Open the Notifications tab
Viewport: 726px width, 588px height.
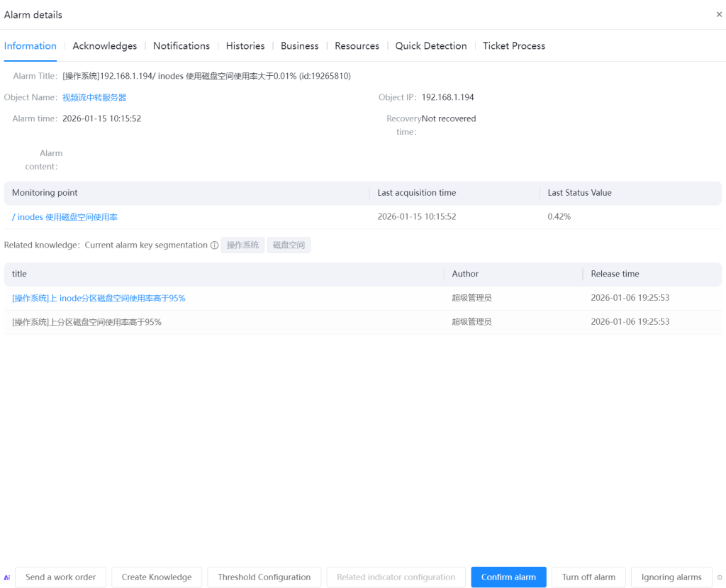[x=181, y=46]
